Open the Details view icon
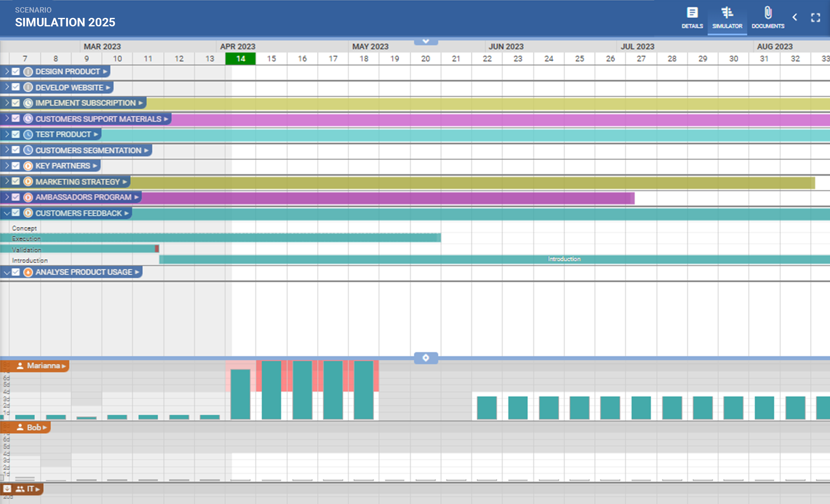The image size is (830, 504). pos(692,18)
